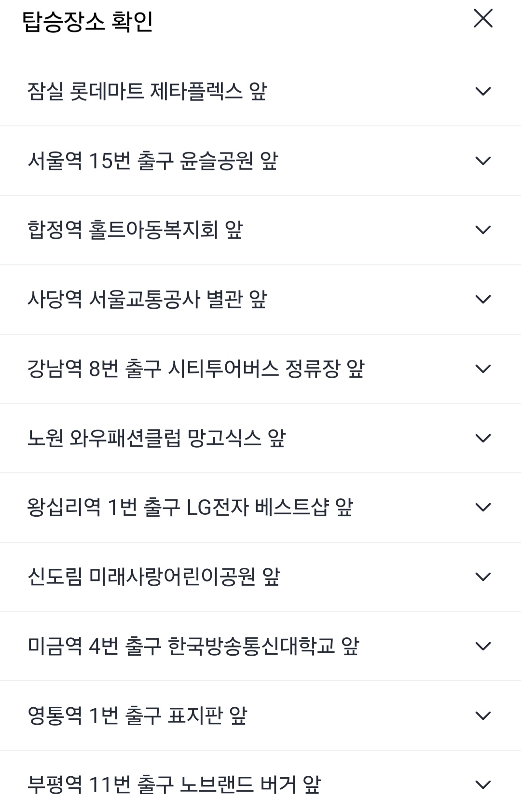Image resolution: width=521 pixels, height=812 pixels.
Task: Expand chevron for 서울역 15번 출구 윤슬공원 앞
Action: (483, 161)
